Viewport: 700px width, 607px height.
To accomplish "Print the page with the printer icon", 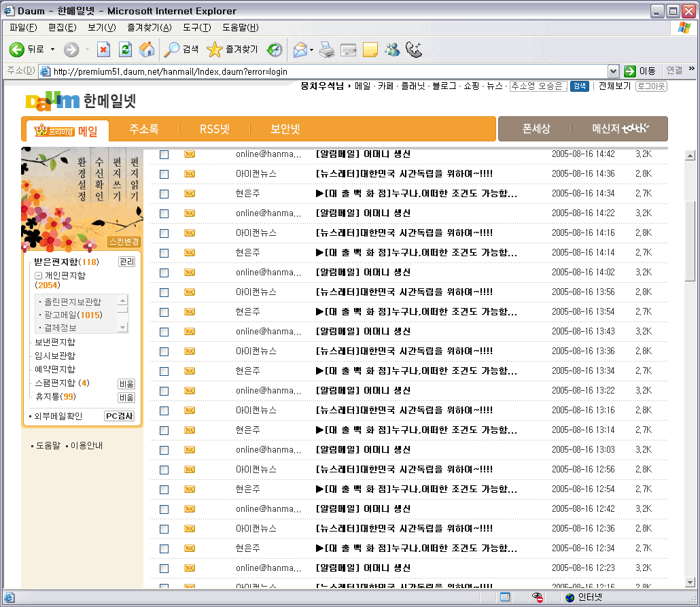I will click(327, 50).
